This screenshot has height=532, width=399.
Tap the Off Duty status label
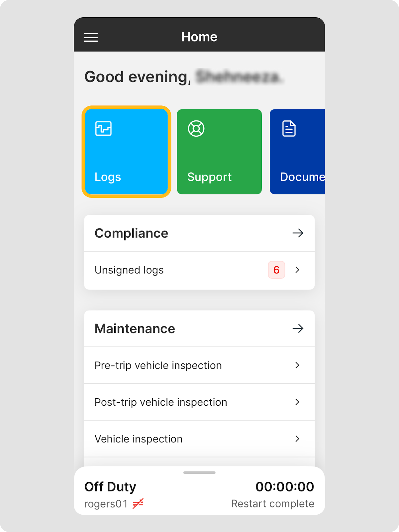[110, 486]
